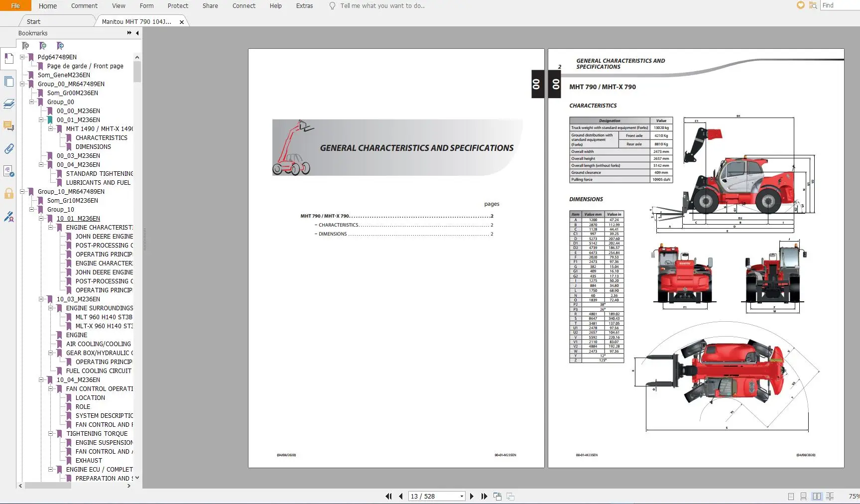Open the Extras ribbon tab
The width and height of the screenshot is (860, 504).
[x=304, y=6]
